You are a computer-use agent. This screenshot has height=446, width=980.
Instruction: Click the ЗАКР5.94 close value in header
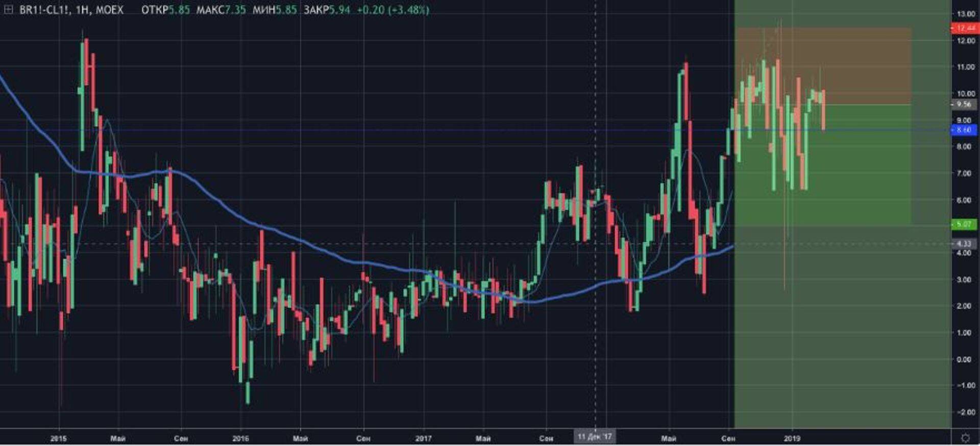tap(327, 10)
